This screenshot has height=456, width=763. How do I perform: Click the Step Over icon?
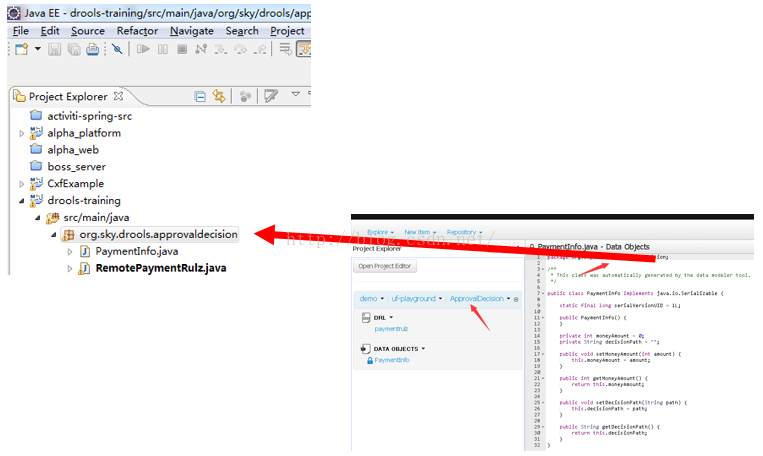[x=240, y=49]
